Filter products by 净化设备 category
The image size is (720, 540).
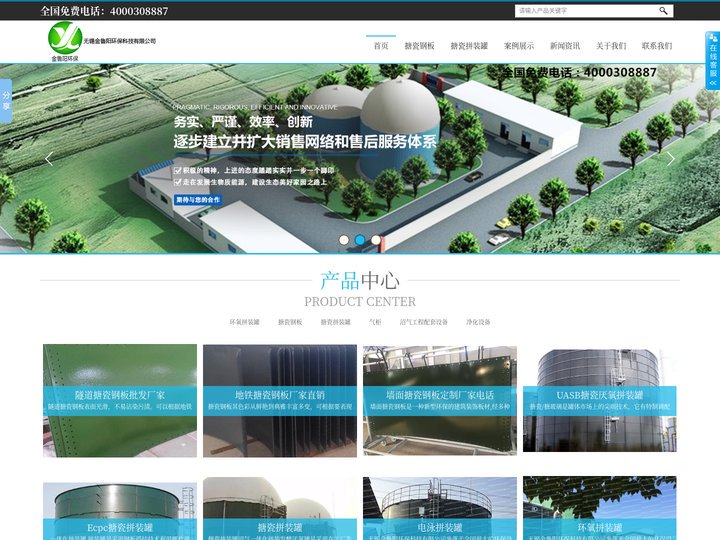[478, 322]
